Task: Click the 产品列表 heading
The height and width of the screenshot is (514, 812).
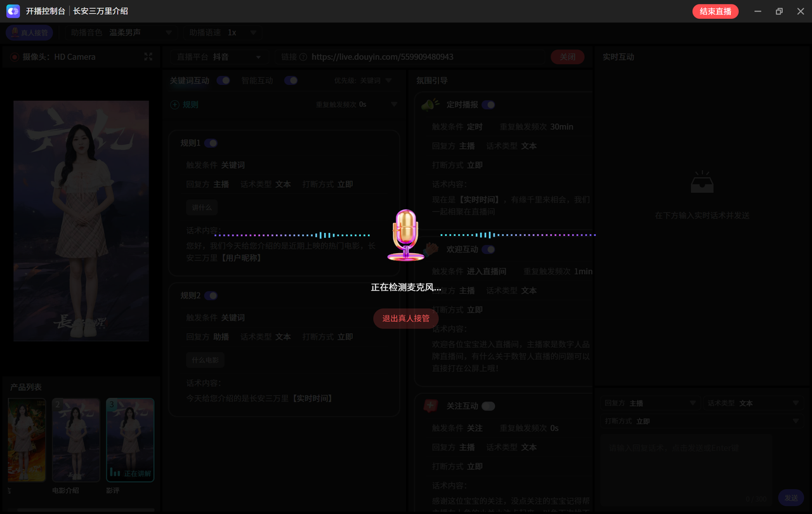Action: (x=26, y=387)
